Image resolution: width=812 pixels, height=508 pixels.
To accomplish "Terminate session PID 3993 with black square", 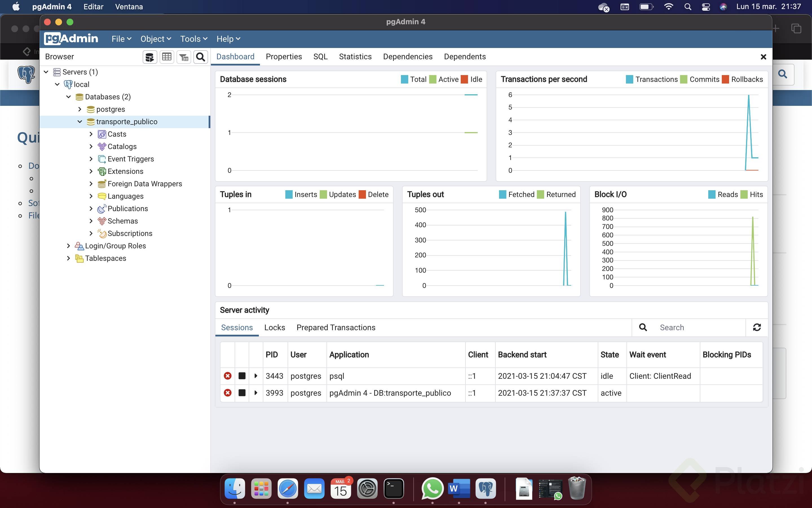I will click(x=242, y=393).
